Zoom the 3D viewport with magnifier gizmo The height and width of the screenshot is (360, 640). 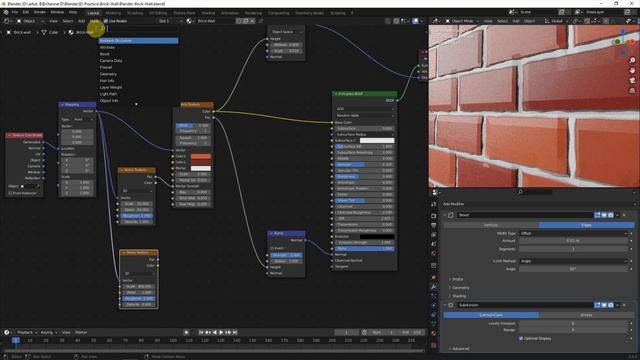(632, 60)
